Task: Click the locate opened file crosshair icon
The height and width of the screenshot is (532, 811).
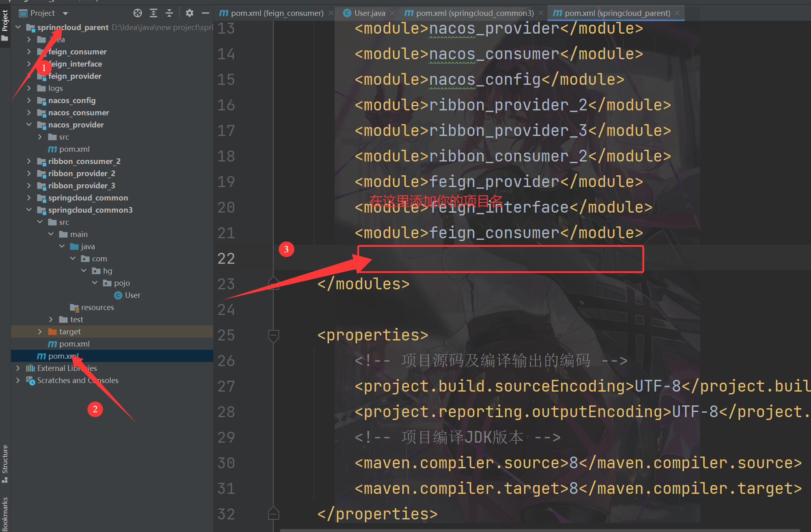Action: [138, 13]
